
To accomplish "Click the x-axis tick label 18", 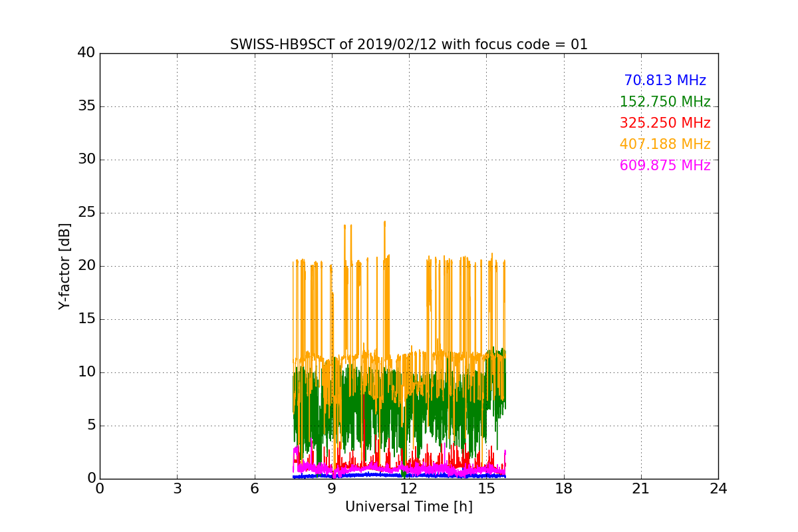I will tap(564, 489).
